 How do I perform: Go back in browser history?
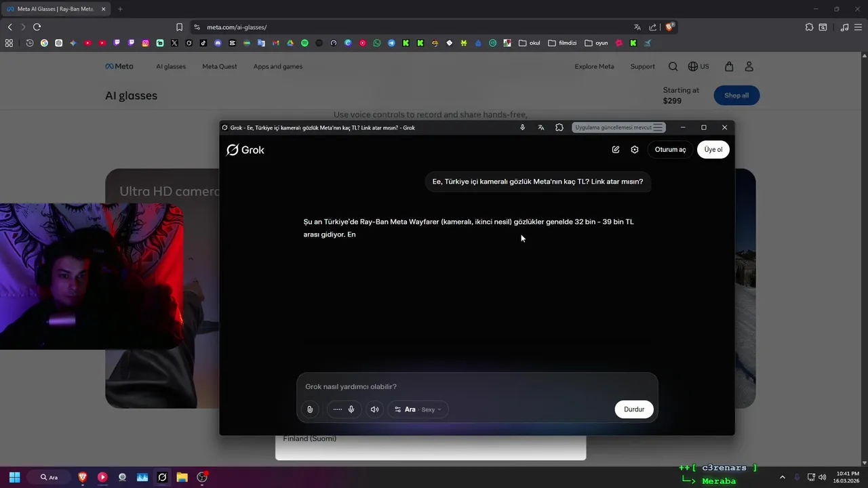tap(9, 27)
